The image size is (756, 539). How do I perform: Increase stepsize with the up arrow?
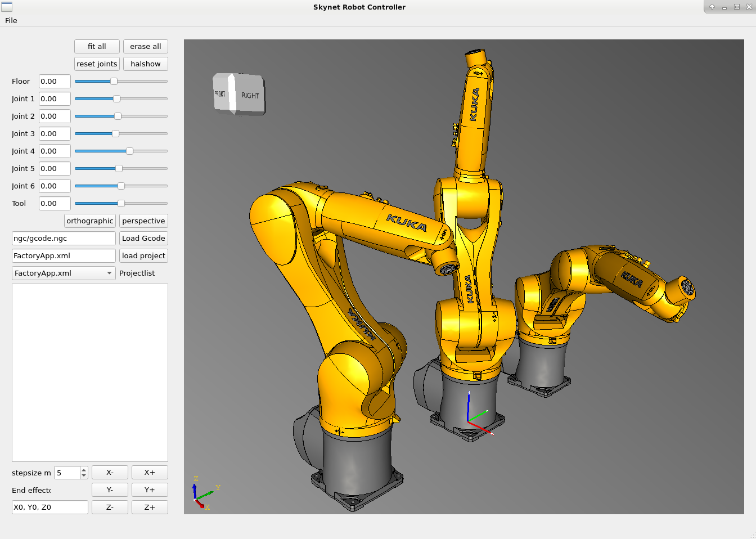click(x=84, y=469)
